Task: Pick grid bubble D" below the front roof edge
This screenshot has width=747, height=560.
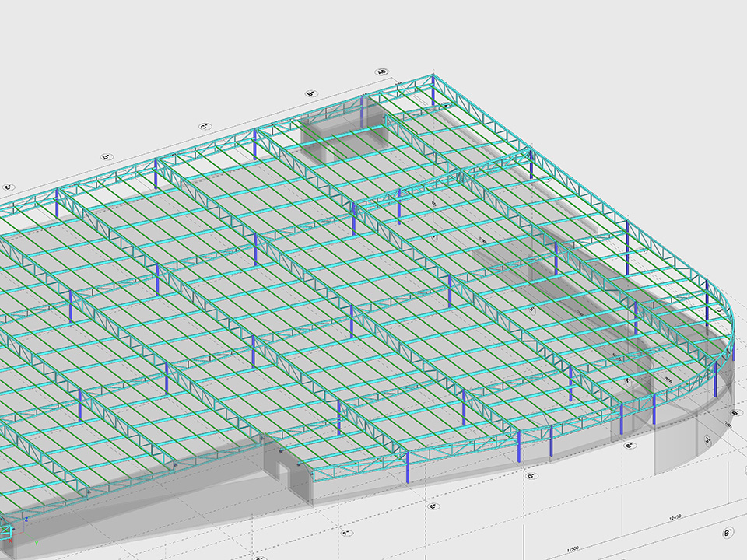Action: pyautogui.click(x=531, y=476)
